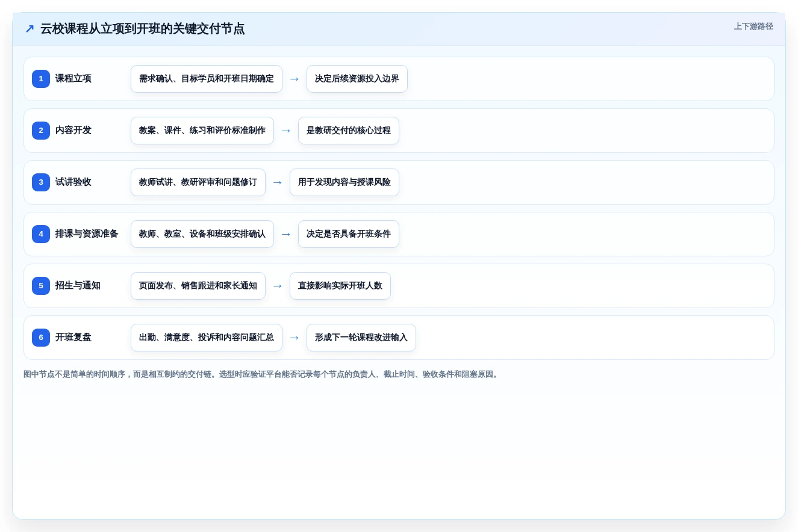798x532 pixels.
Task: Select step badge number 4
Action: (41, 234)
